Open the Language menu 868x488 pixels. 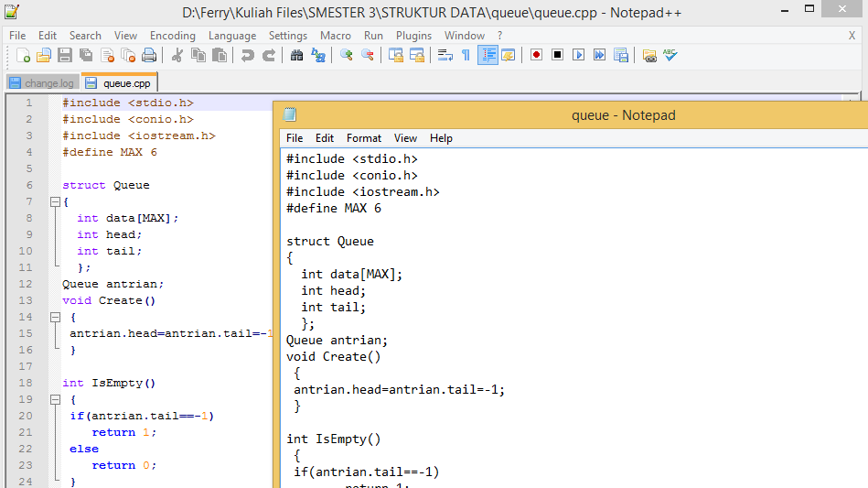[x=232, y=36]
